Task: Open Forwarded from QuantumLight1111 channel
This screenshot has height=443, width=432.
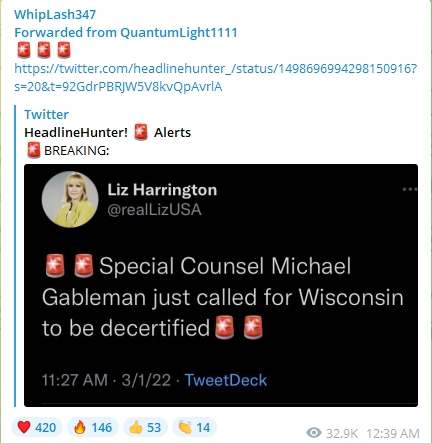Action: 126,32
